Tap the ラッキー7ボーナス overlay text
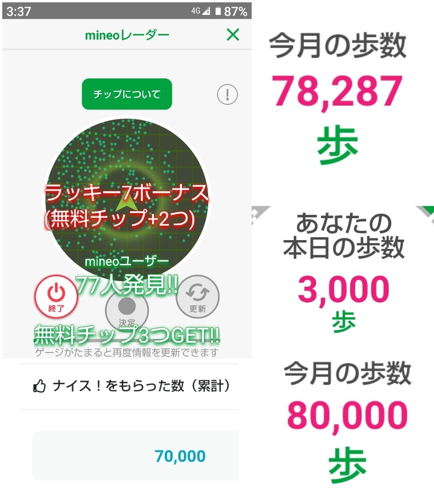 pos(126,193)
